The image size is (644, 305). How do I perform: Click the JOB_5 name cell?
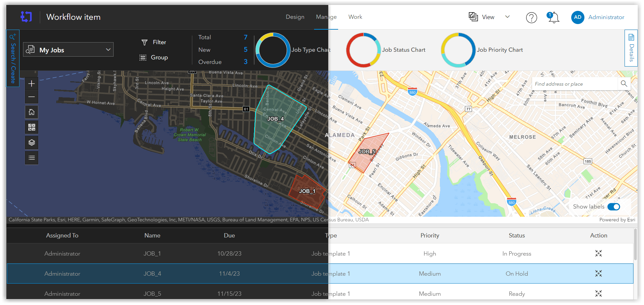tap(152, 294)
